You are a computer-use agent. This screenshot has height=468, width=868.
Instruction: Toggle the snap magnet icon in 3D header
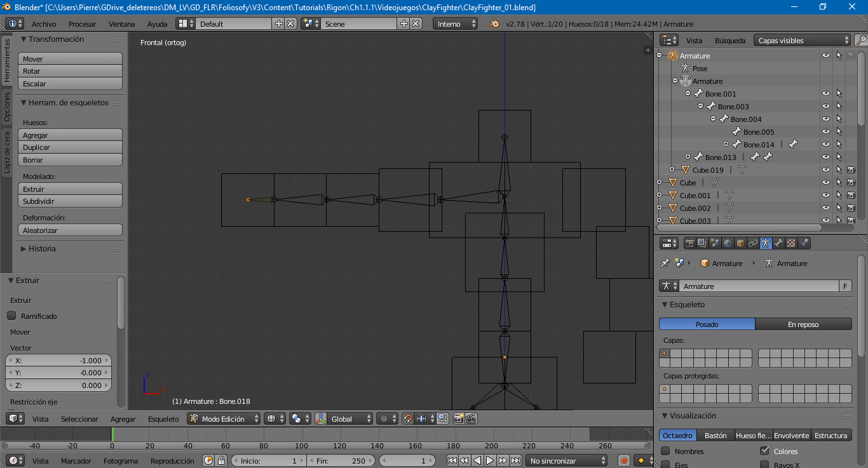pos(408,418)
